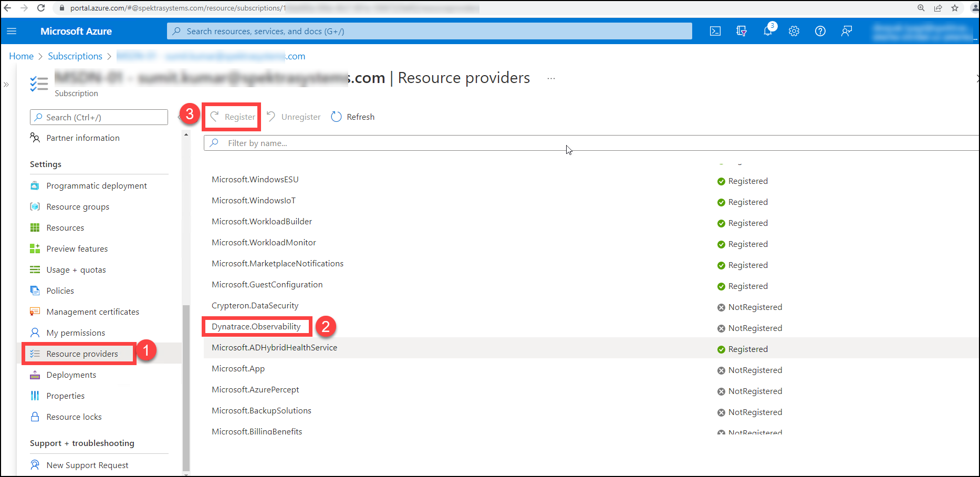
Task: Click the Register button
Action: click(233, 117)
